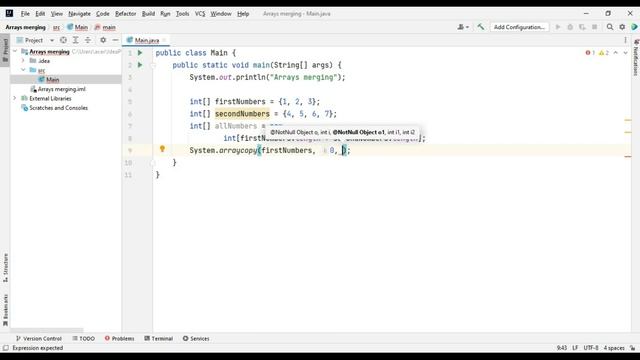The image size is (640, 360).
Task: Click the Collapse All icon in Project panel
Action: 88,40
